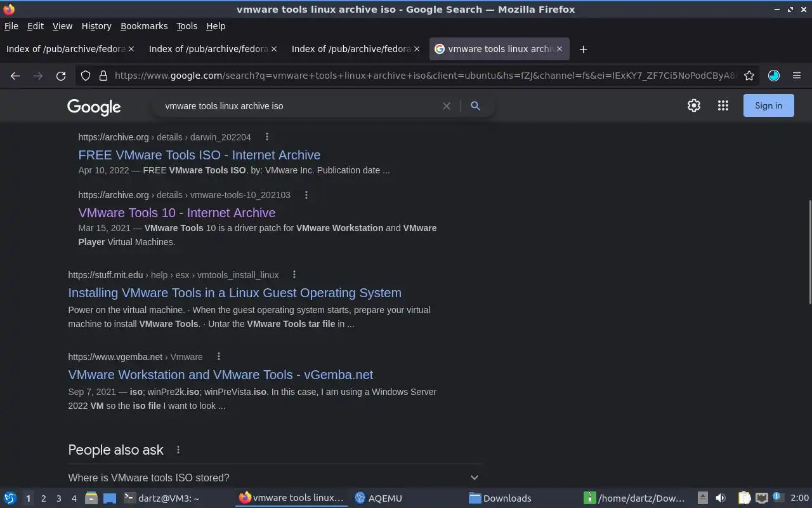This screenshot has height=508, width=812.
Task: Switch to workspace 3 on the taskbar
Action: [58, 498]
